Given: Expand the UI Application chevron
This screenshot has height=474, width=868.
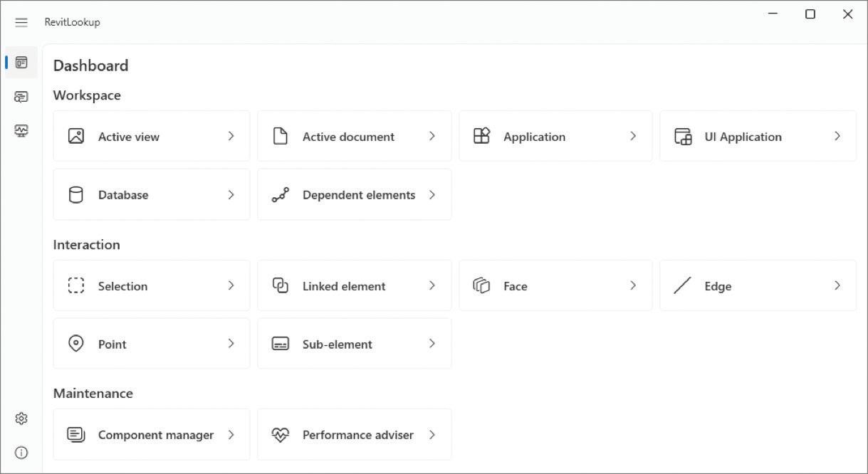Looking at the screenshot, I should click(837, 136).
